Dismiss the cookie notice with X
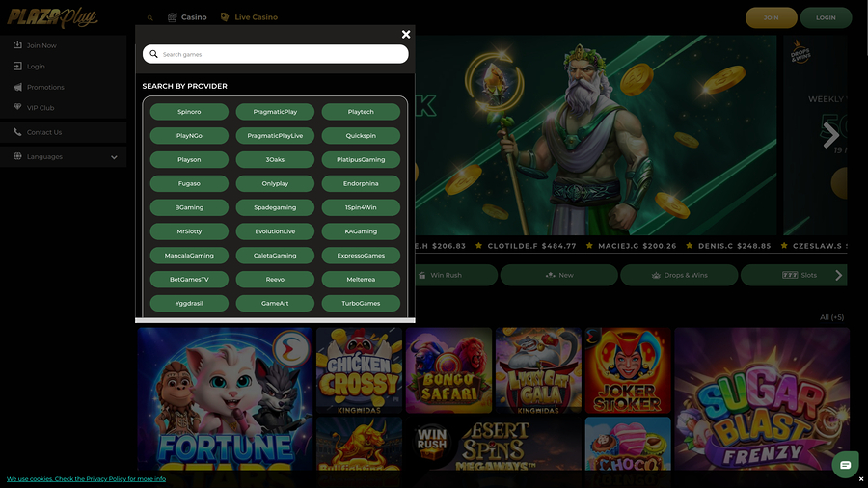868x488 pixels. pos(861,479)
